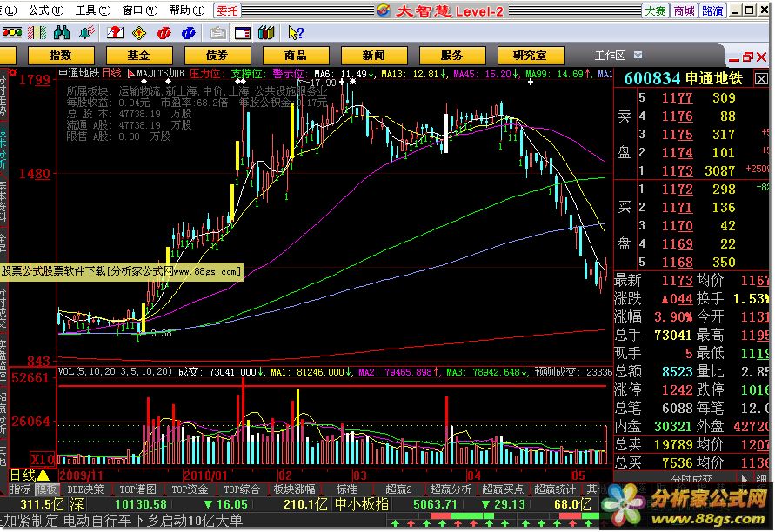The height and width of the screenshot is (532, 775).
Task: Click the red flag beside MA加TS加B
Action: tap(131, 74)
